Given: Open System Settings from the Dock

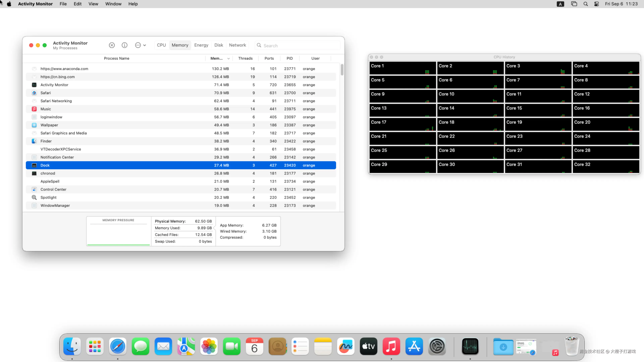Looking at the screenshot, I should click(x=437, y=346).
